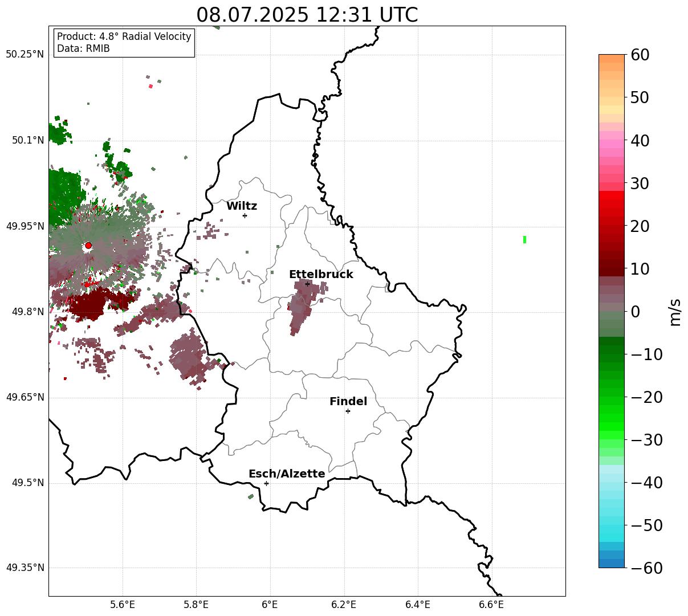Click the −60 colorbar tick label
The width and height of the screenshot is (688, 616).
tap(647, 568)
